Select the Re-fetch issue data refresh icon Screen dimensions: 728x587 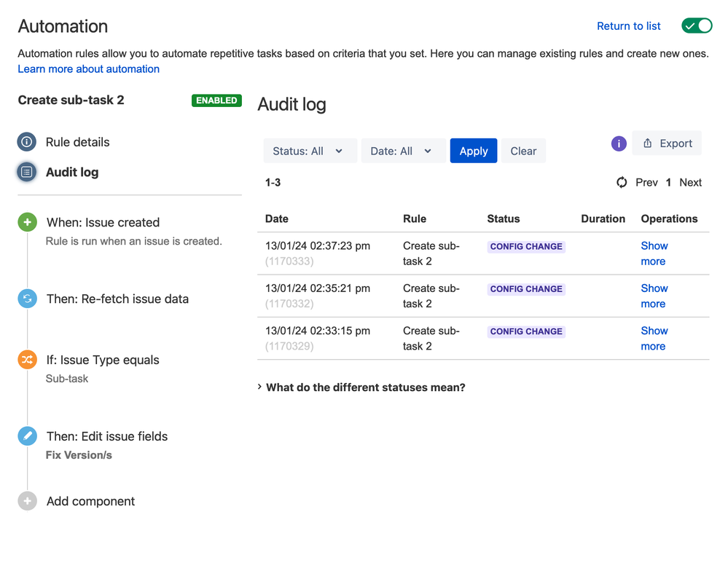pyautogui.click(x=28, y=299)
